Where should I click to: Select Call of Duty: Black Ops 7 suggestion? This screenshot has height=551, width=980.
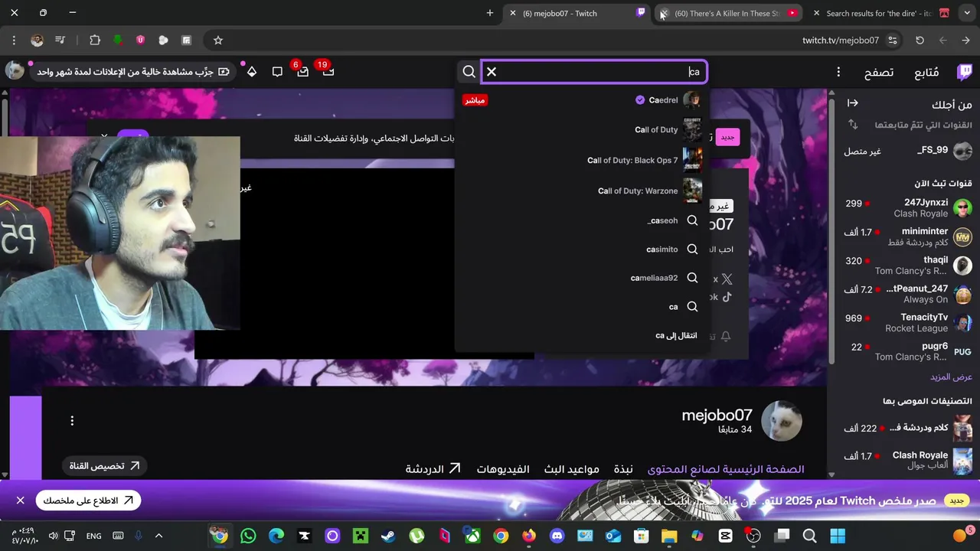click(x=582, y=161)
